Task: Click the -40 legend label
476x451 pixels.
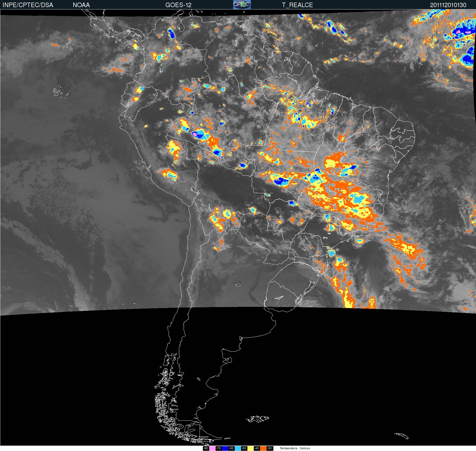Action: tap(257, 448)
